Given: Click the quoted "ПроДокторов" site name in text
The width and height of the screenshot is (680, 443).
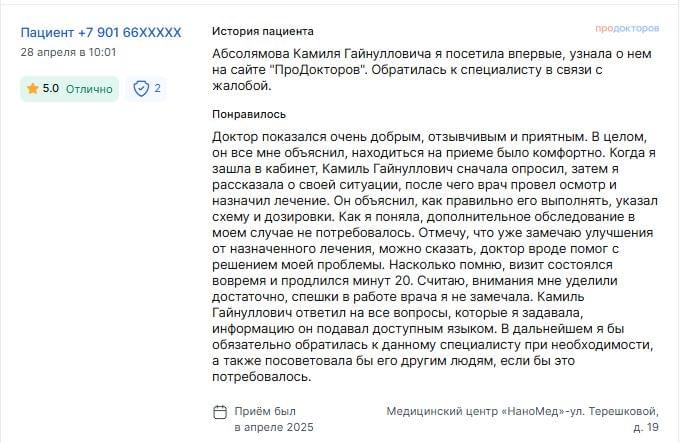Looking at the screenshot, I should click(x=321, y=70).
